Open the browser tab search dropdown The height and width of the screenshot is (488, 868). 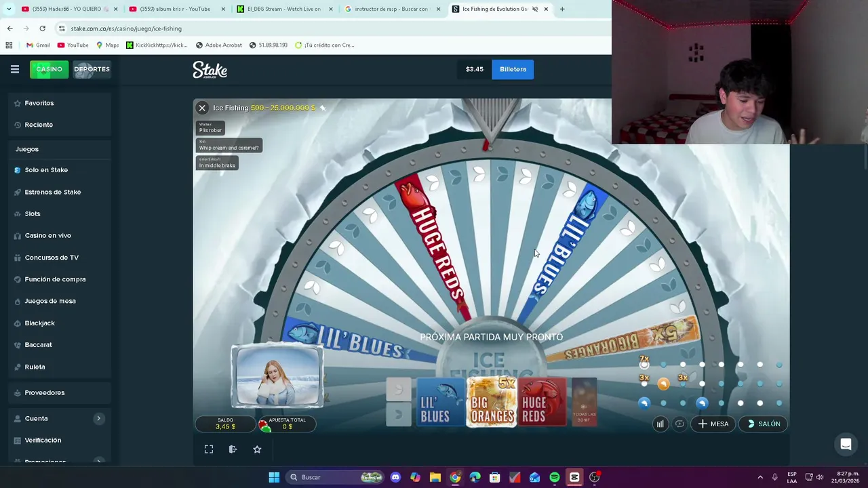[8, 9]
